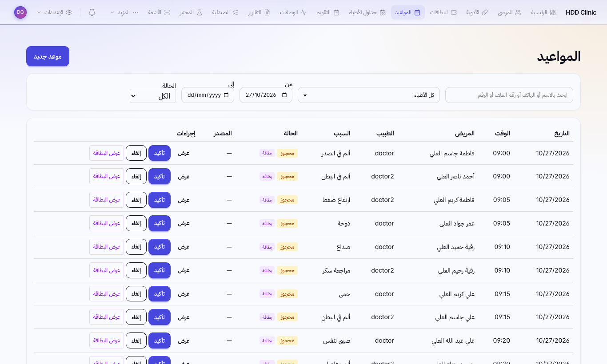Click the التاريخ column header

[562, 133]
